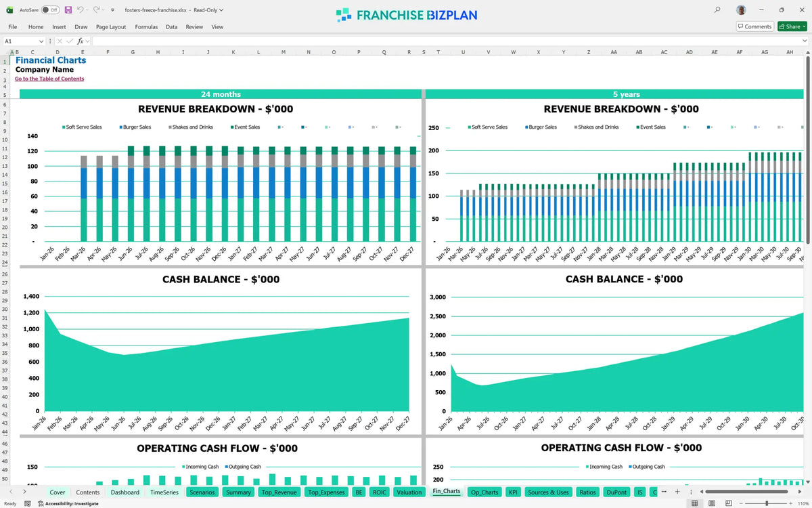Click the Redo arrow icon
The height and width of the screenshot is (508, 812).
click(x=97, y=10)
